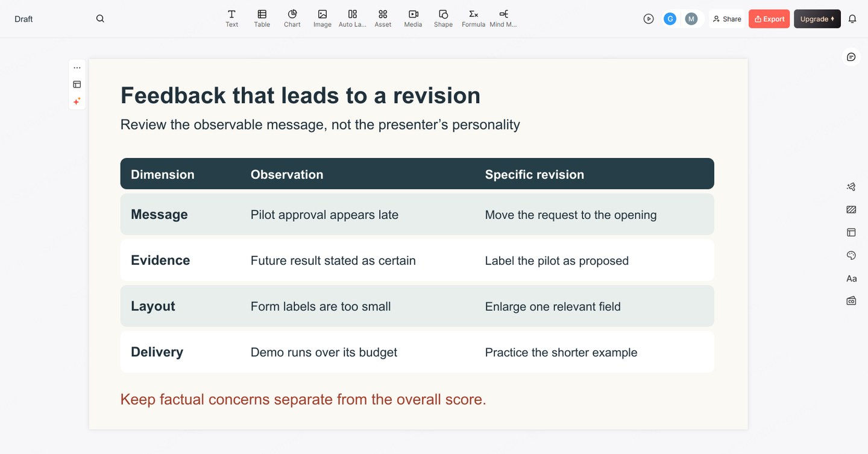Screen dimensions: 868x454
Task: Open the bottom icon in the right sidebar
Action: [851, 300]
